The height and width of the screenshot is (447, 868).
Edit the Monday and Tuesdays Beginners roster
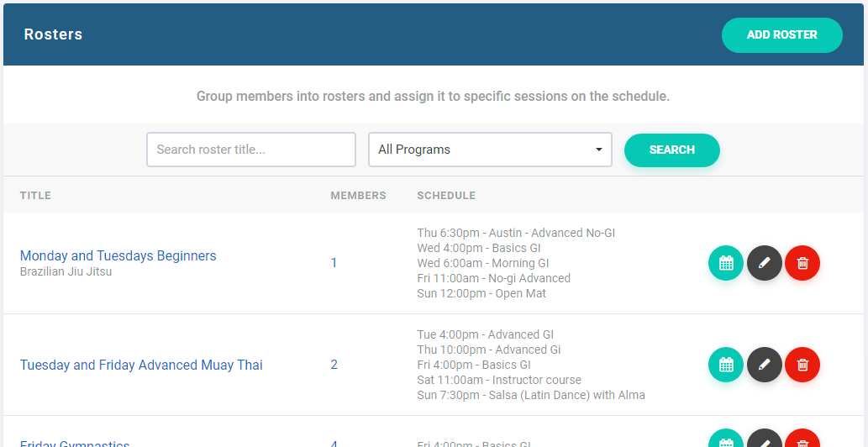pyautogui.click(x=764, y=263)
